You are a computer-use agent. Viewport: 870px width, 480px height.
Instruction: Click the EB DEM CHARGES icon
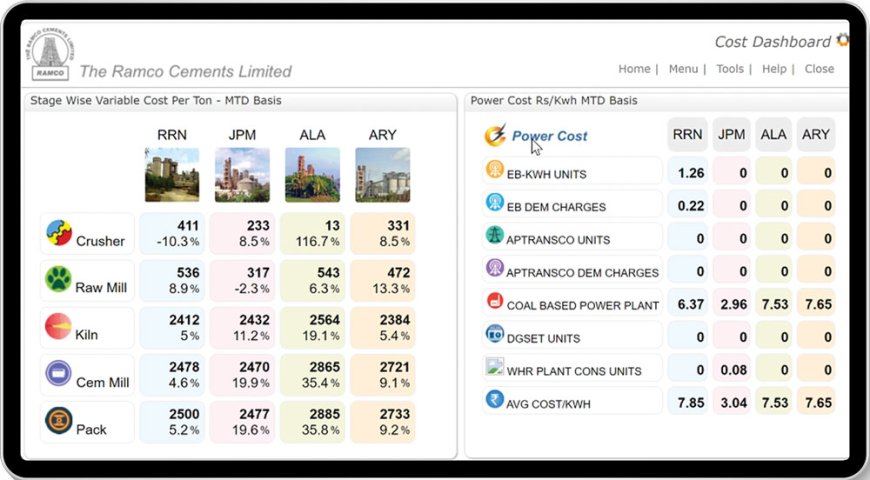click(494, 202)
